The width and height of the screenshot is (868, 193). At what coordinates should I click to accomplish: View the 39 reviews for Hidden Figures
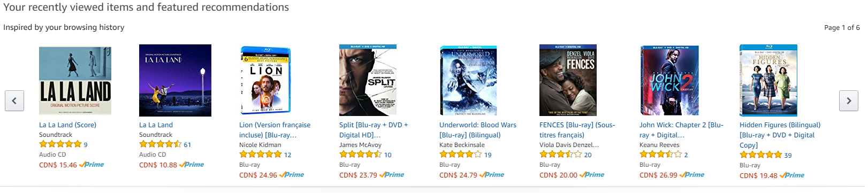[788, 155]
